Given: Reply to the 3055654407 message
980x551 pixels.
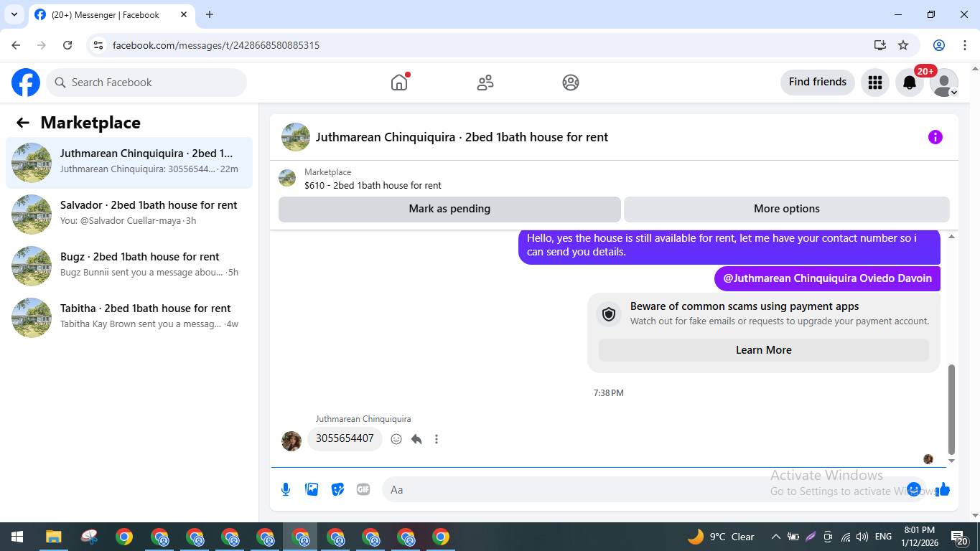Looking at the screenshot, I should 416,439.
